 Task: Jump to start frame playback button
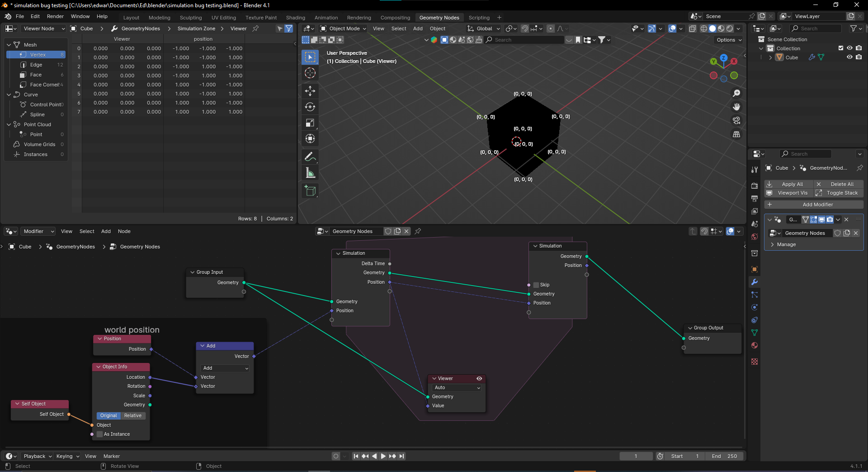tap(356, 456)
